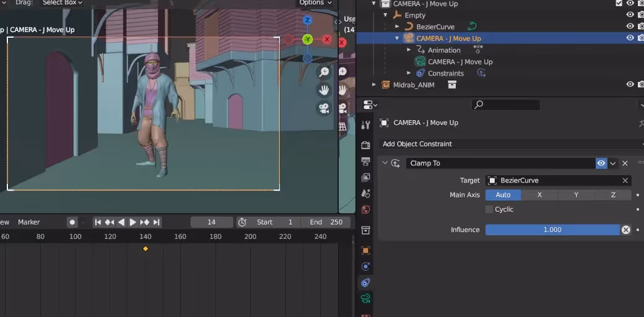The height and width of the screenshot is (317, 644).
Task: Expand the BezierCurve tree row
Action: click(x=397, y=27)
